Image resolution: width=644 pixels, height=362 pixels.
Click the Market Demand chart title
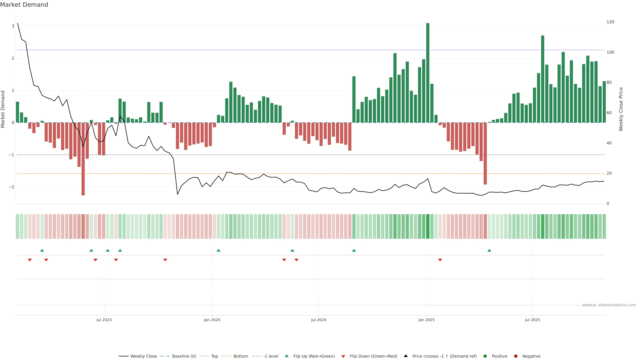pyautogui.click(x=24, y=5)
